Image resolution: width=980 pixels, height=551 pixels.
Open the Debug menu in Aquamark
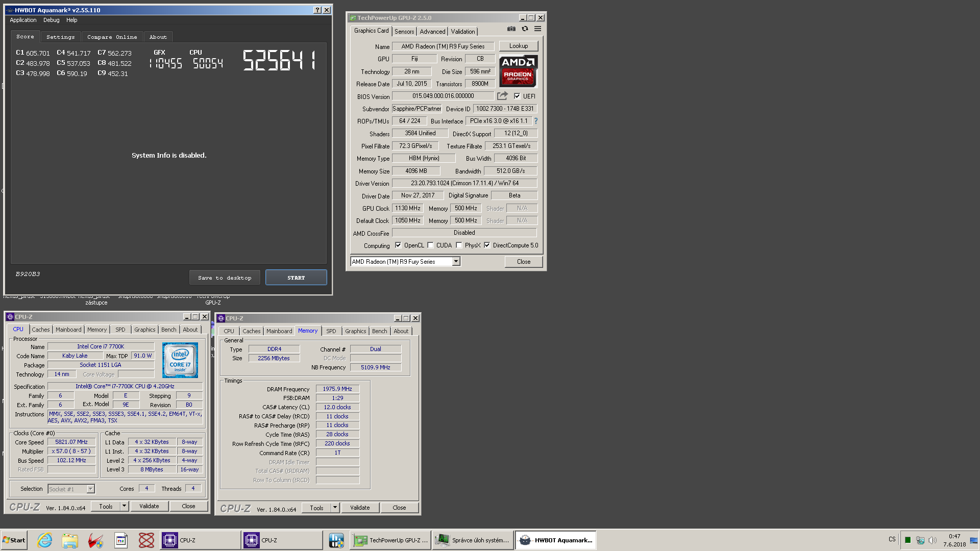[x=51, y=20]
